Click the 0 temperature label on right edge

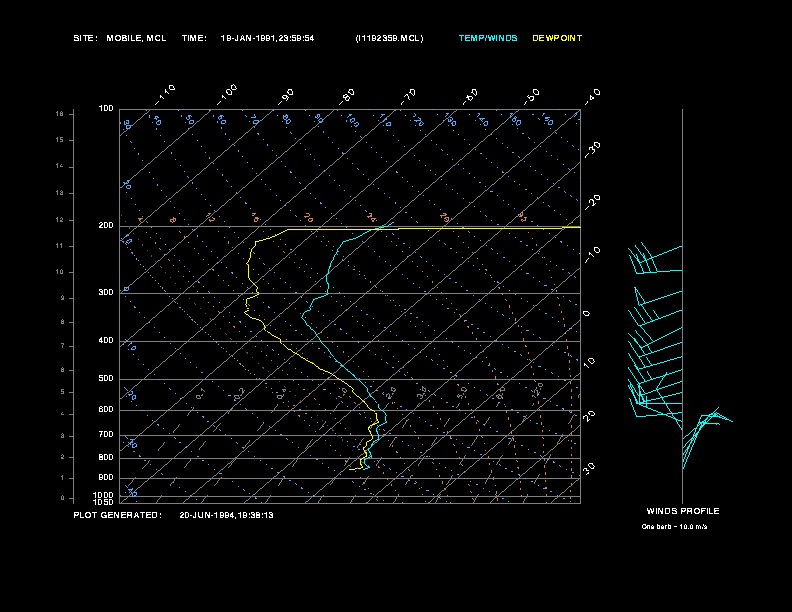click(x=586, y=314)
